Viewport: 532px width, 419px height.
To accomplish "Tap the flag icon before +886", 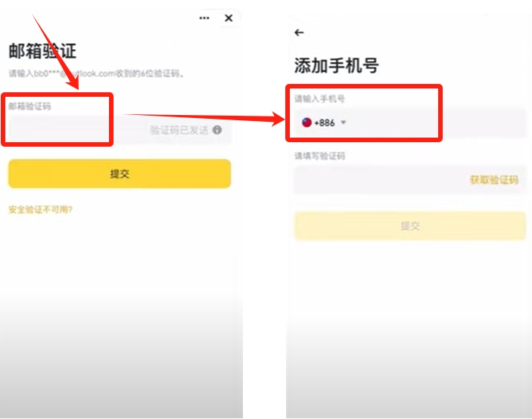I will click(x=306, y=123).
